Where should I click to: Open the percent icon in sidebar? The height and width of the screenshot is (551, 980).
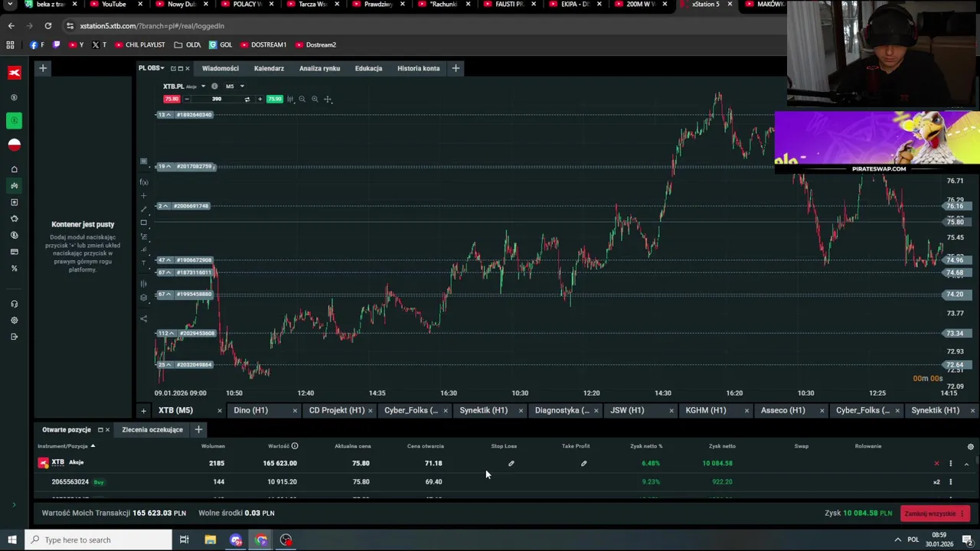14,269
